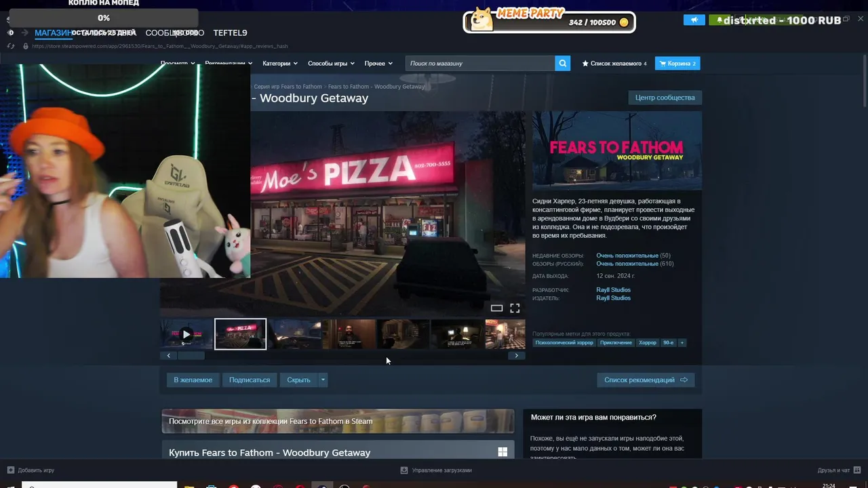Click Добавить игру (Add a game)
The height and width of the screenshot is (488, 868).
coord(36,470)
